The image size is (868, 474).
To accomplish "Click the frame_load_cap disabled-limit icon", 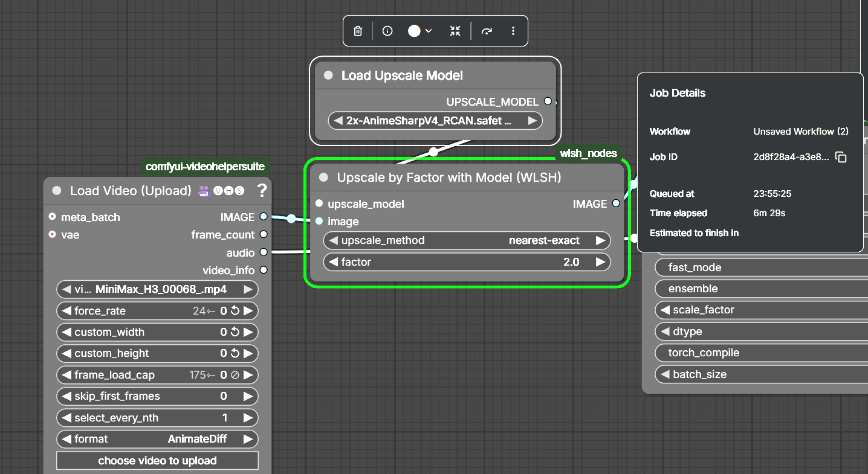I will (x=235, y=375).
